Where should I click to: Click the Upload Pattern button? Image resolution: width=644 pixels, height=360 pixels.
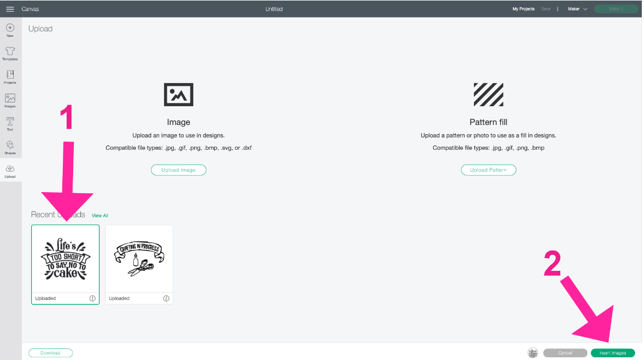click(488, 170)
